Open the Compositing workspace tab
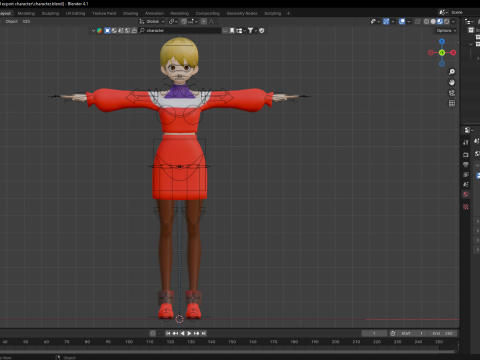 [x=208, y=13]
